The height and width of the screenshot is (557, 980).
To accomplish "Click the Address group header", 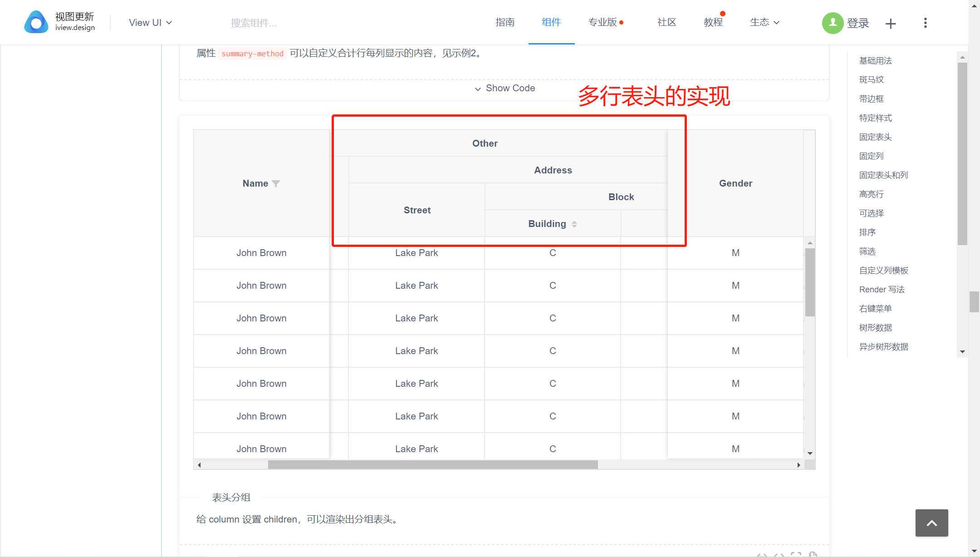I will click(x=553, y=170).
